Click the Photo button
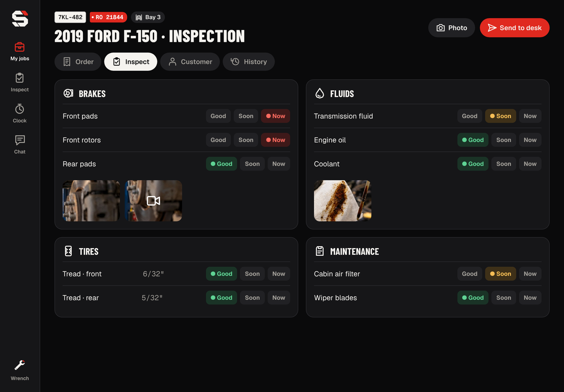 point(451,28)
